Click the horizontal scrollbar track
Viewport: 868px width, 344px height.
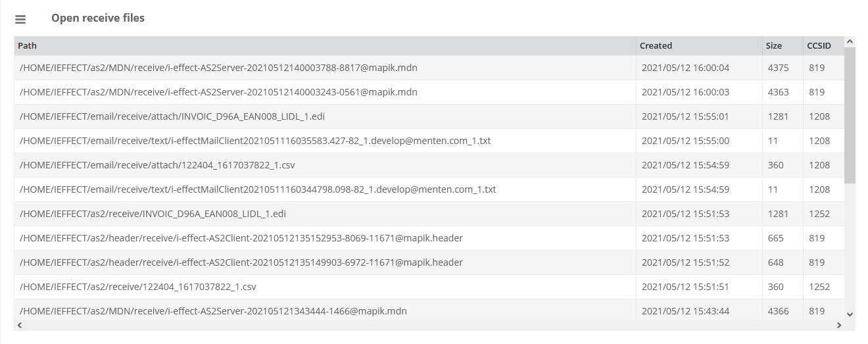coord(427,325)
